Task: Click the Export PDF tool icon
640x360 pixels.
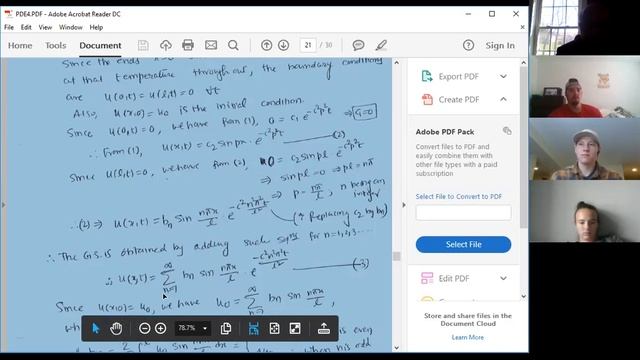Action: pos(427,76)
